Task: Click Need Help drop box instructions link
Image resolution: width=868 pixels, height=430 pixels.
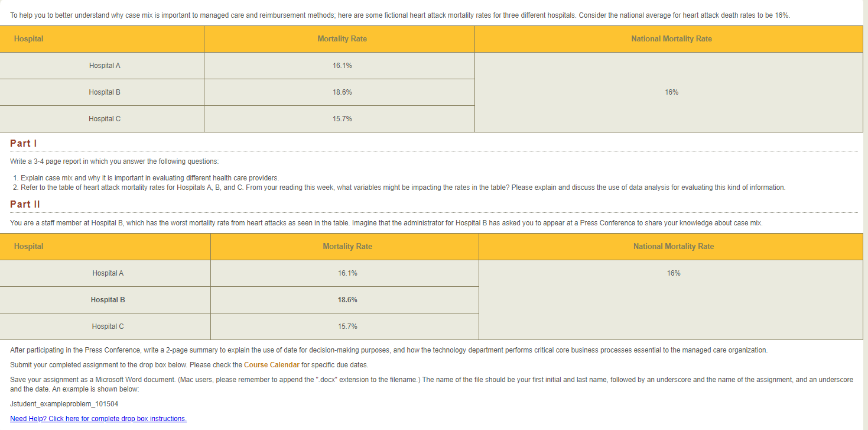Action: coord(98,419)
